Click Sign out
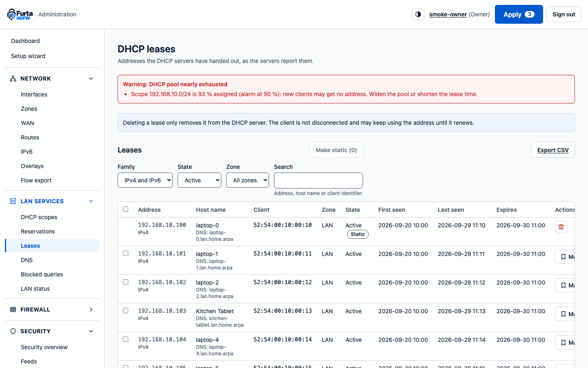 coord(563,14)
